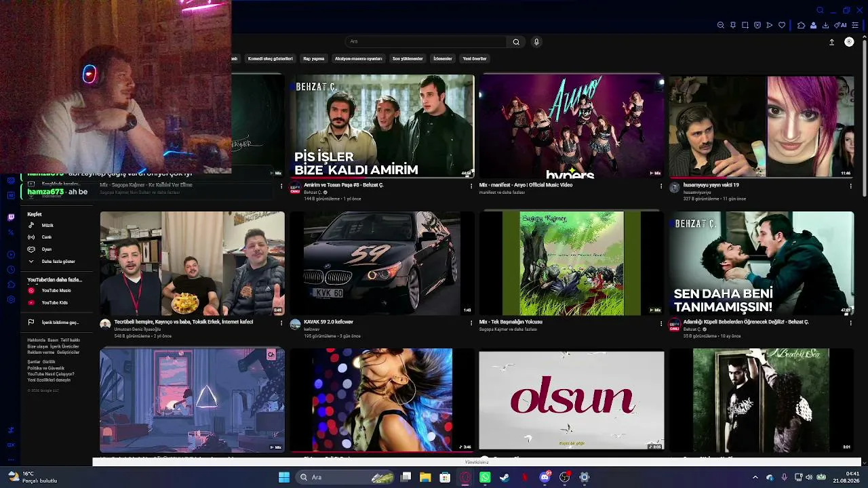
Task: Open sidebar settings gear in browser sidebar
Action: (x=11, y=300)
